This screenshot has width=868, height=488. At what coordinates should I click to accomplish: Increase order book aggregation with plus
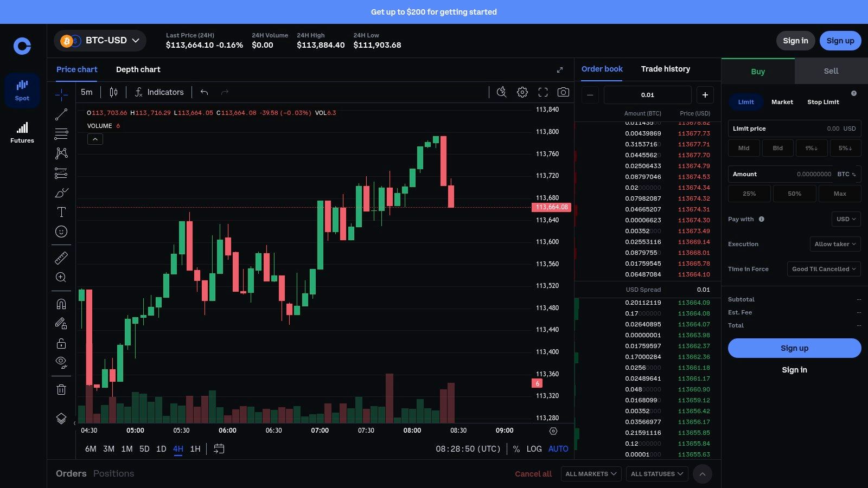pos(705,95)
